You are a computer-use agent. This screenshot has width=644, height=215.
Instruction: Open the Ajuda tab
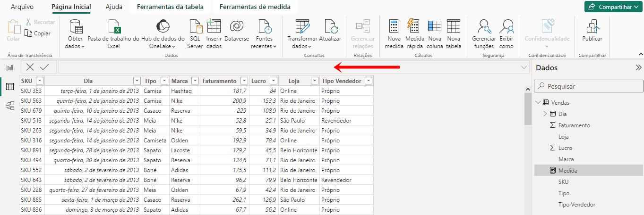pos(114,7)
